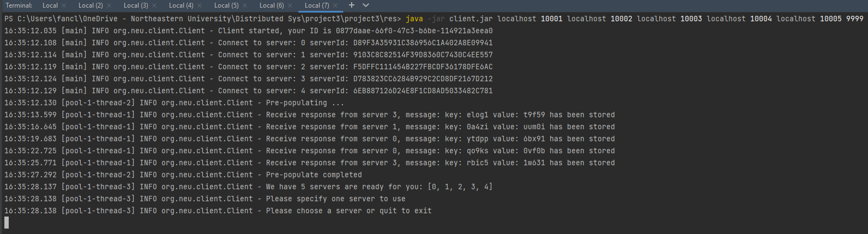Click serverId D783823CC6284B929C2CD8DF2167D212
Image resolution: width=868 pixels, height=234 pixels.
[x=423, y=79]
